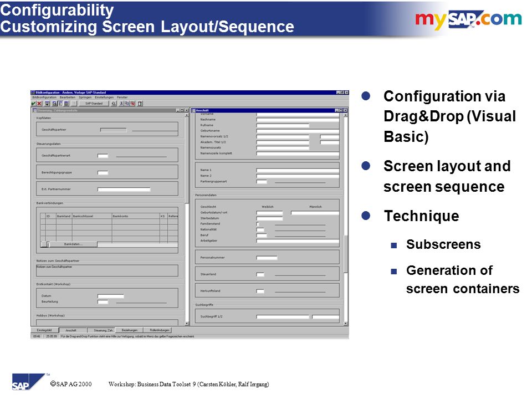Click the Weiblich gender label
The height and width of the screenshot is (399, 532).
pyautogui.click(x=267, y=207)
